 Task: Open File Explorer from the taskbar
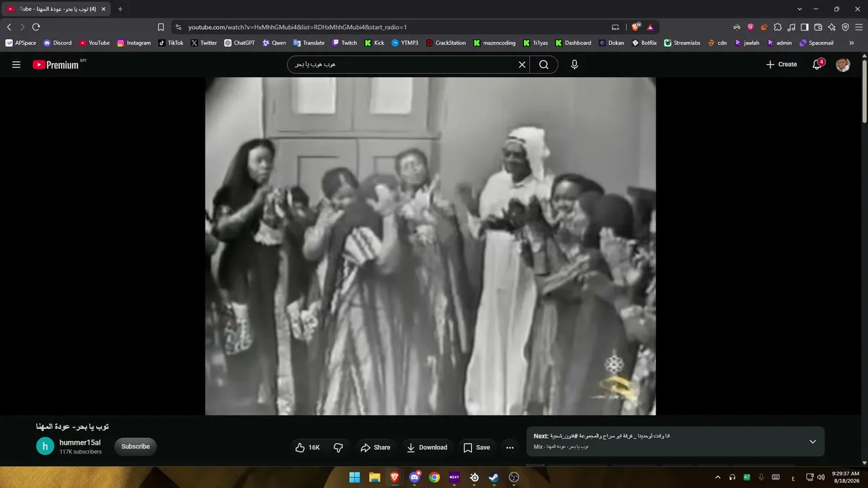click(x=374, y=477)
